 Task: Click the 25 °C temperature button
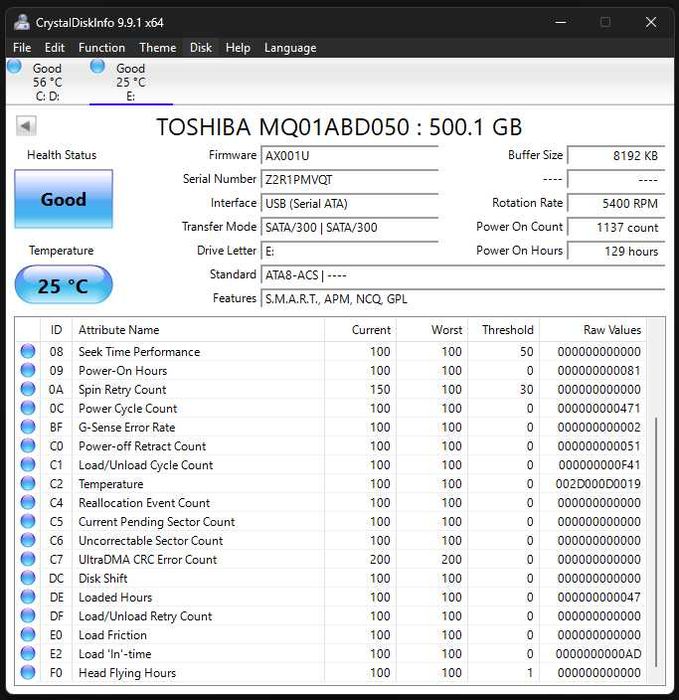click(63, 285)
